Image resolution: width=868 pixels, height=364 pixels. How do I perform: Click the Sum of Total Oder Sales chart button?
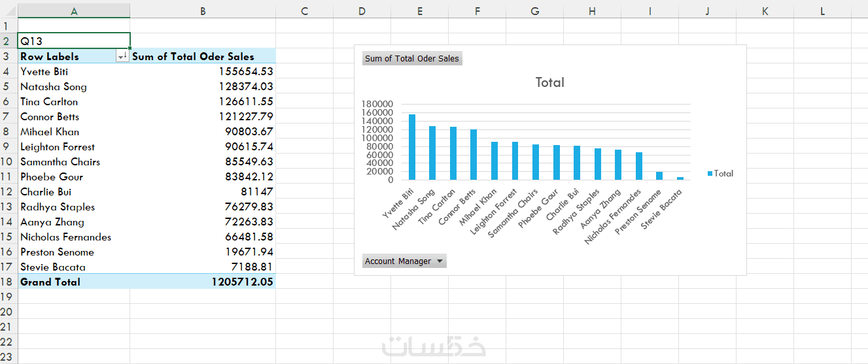pyautogui.click(x=412, y=59)
